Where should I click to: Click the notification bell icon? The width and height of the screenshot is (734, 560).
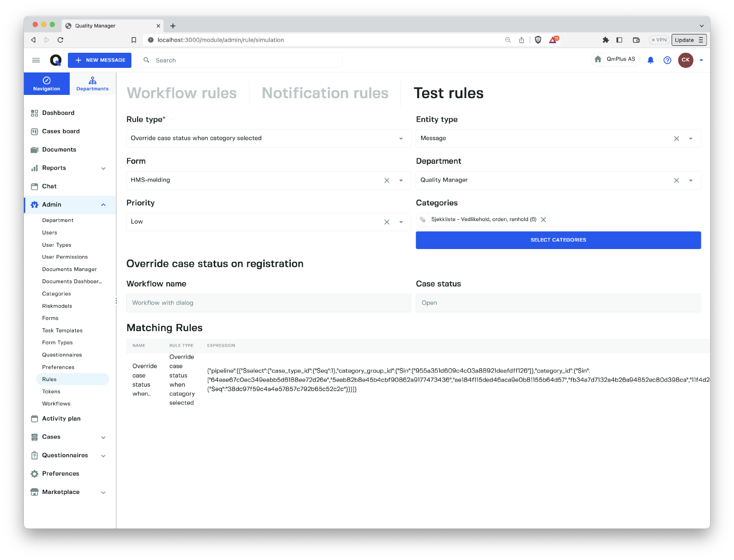650,60
